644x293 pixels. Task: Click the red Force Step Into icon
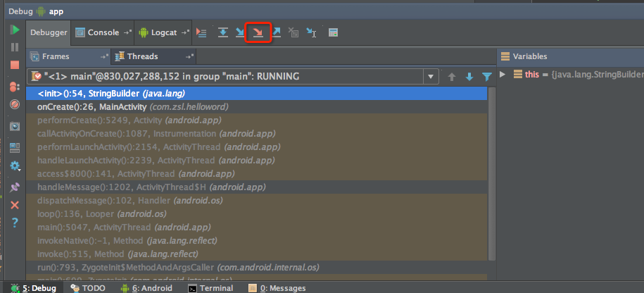point(258,32)
